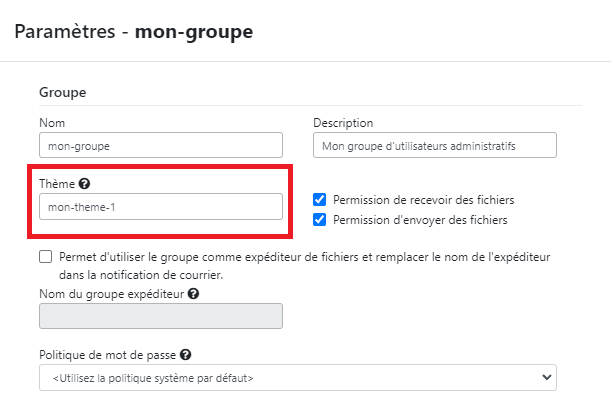This screenshot has height=410, width=614.
Task: Click the 'Paramètres - mon-groupe' page title
Action: pos(134,32)
